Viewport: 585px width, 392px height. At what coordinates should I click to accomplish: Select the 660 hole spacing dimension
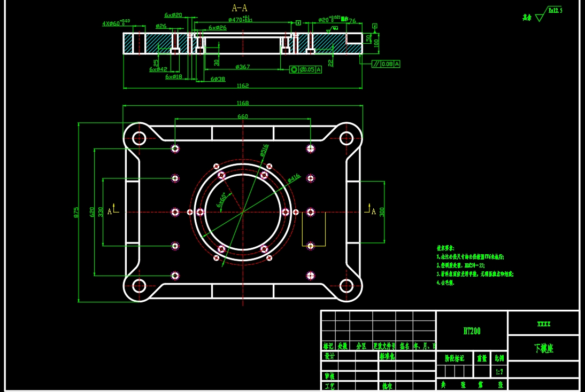point(243,116)
